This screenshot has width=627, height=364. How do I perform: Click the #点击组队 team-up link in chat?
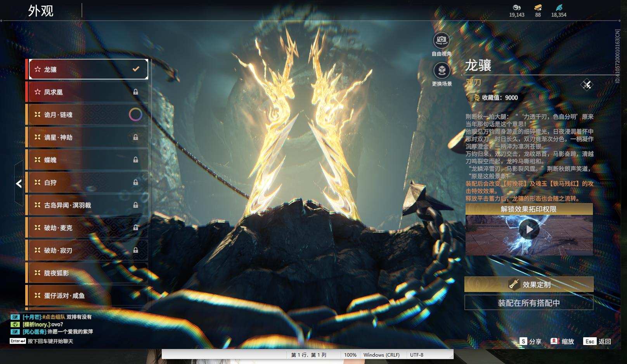click(54, 317)
